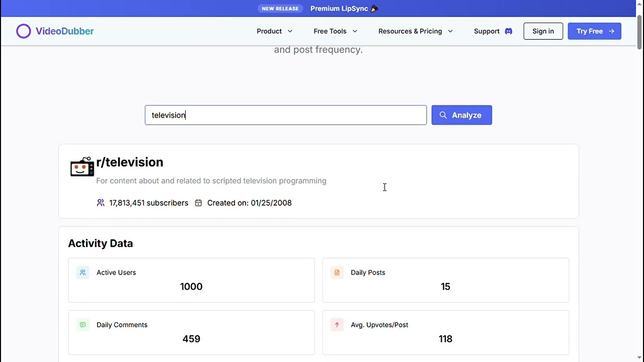Click the Avg. Upvotes arrow icon
The image size is (644, 362).
point(337,325)
